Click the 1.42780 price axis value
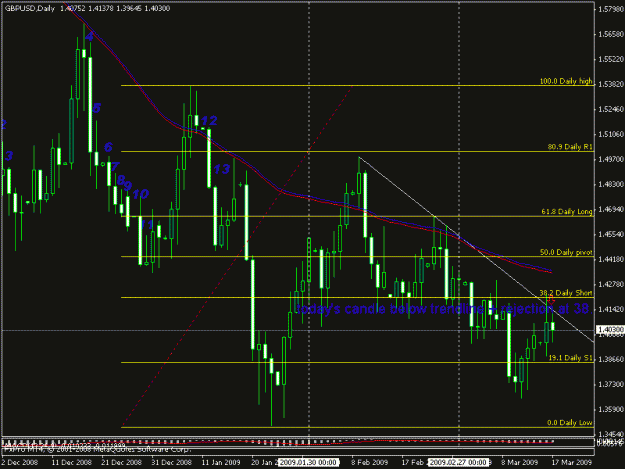 click(611, 284)
